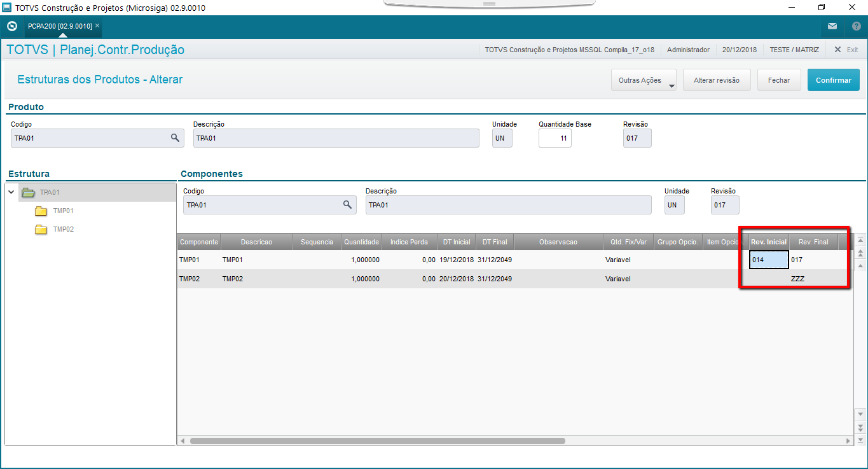Select the Rev. Inicial cell showing 014
This screenshot has height=469, width=868.
(x=769, y=260)
